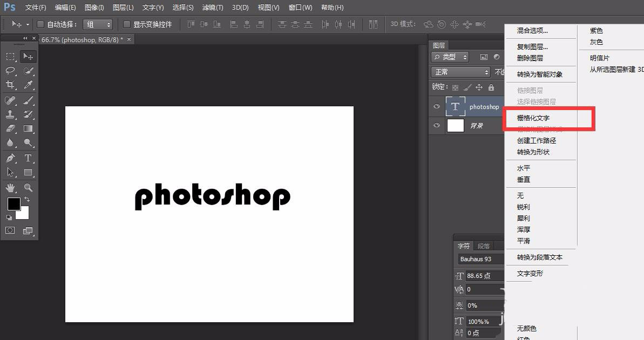The height and width of the screenshot is (340, 644).
Task: Select the Eyedropper tool
Action: pyautogui.click(x=28, y=85)
